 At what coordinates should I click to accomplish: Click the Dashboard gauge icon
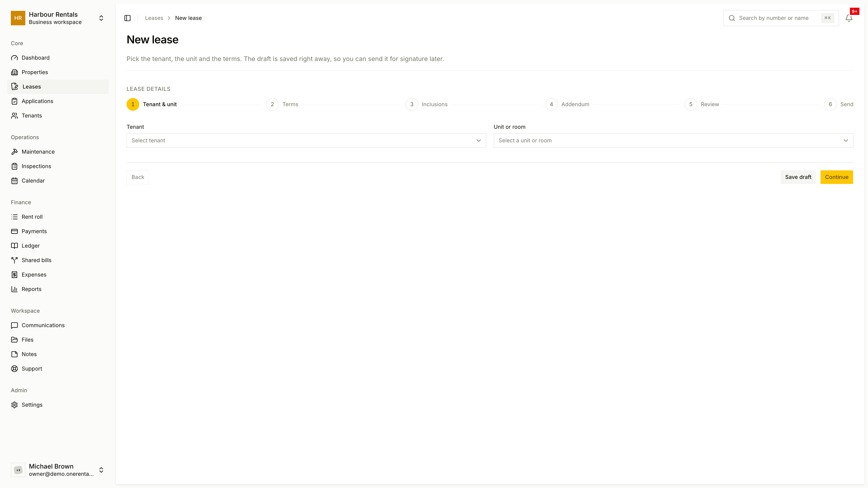click(14, 58)
